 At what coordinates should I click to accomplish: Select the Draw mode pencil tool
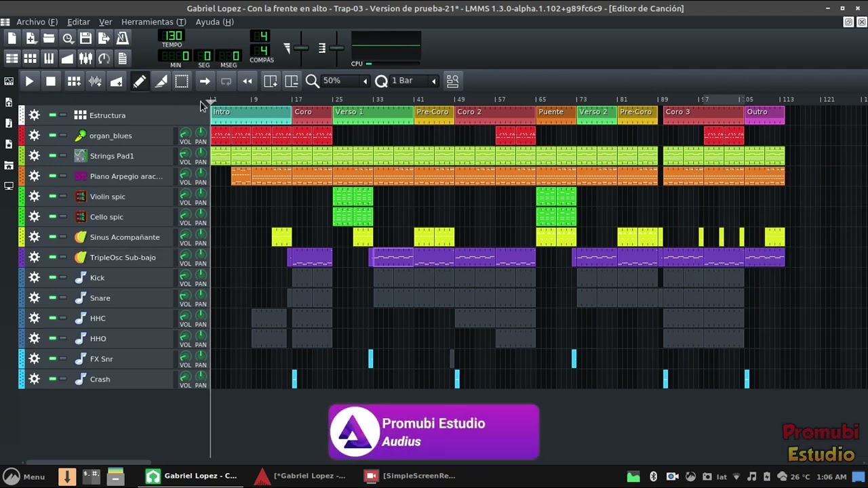tap(139, 81)
